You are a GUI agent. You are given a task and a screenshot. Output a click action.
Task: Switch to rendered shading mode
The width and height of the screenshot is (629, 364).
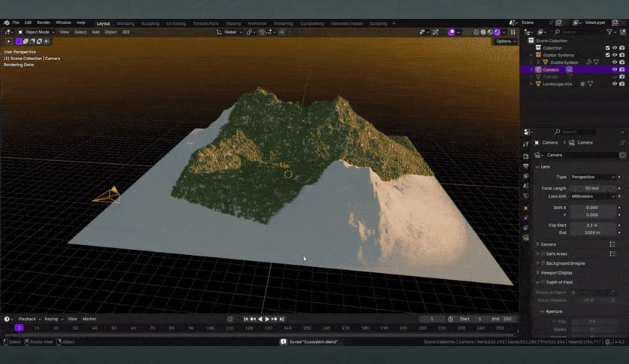[497, 32]
